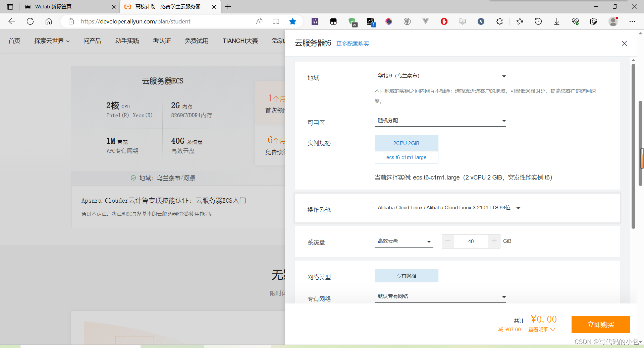The height and width of the screenshot is (348, 644).
Task: Select the 2CPU 2GiB instance spec
Action: (406, 143)
